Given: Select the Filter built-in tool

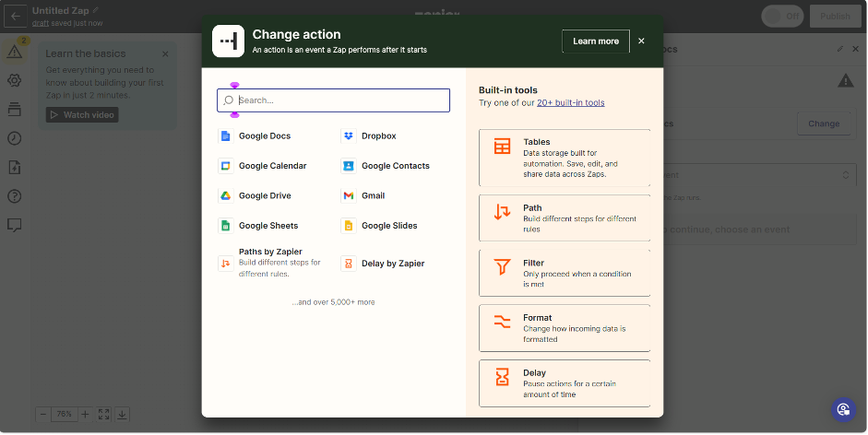Looking at the screenshot, I should click(565, 274).
